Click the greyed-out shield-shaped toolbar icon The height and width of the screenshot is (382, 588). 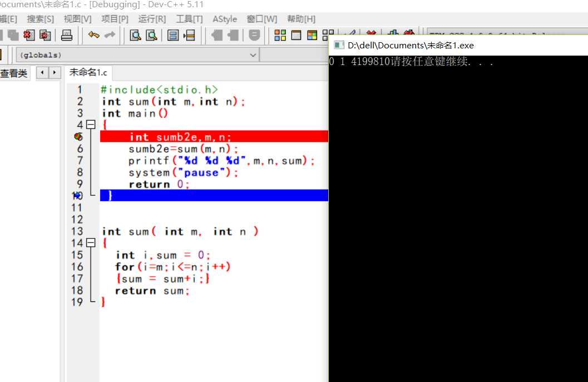(x=254, y=35)
